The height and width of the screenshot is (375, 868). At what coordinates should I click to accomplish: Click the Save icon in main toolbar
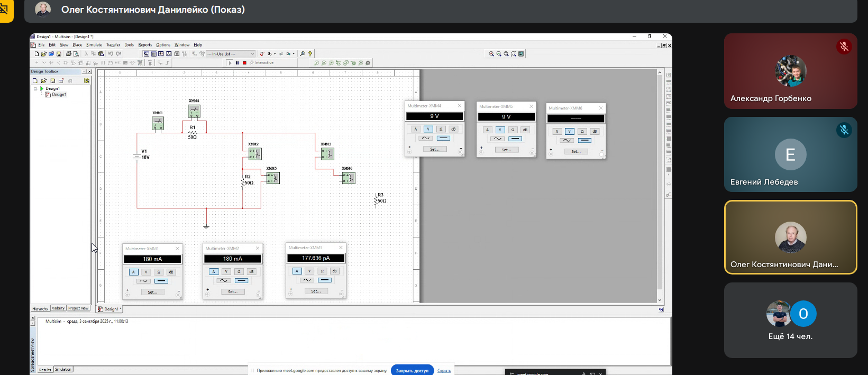(x=59, y=54)
